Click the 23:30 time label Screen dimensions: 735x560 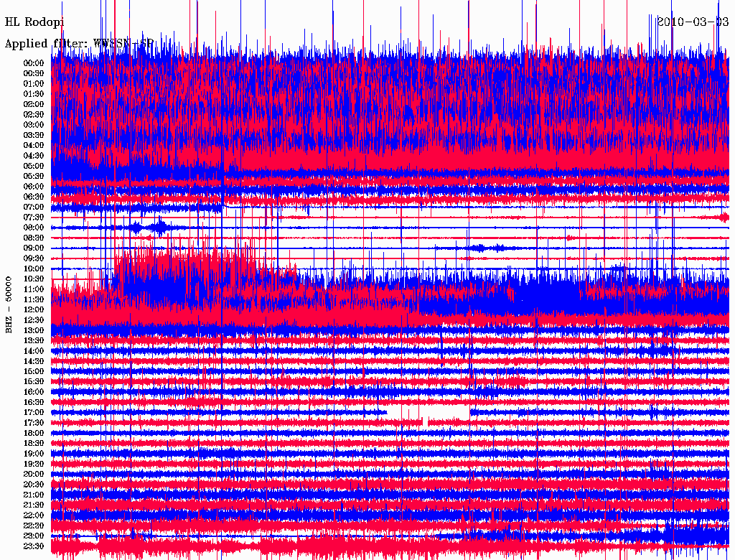click(x=34, y=546)
